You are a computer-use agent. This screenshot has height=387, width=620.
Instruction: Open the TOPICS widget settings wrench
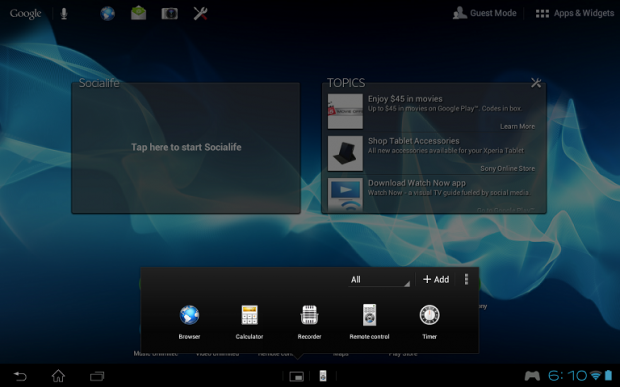tap(536, 83)
